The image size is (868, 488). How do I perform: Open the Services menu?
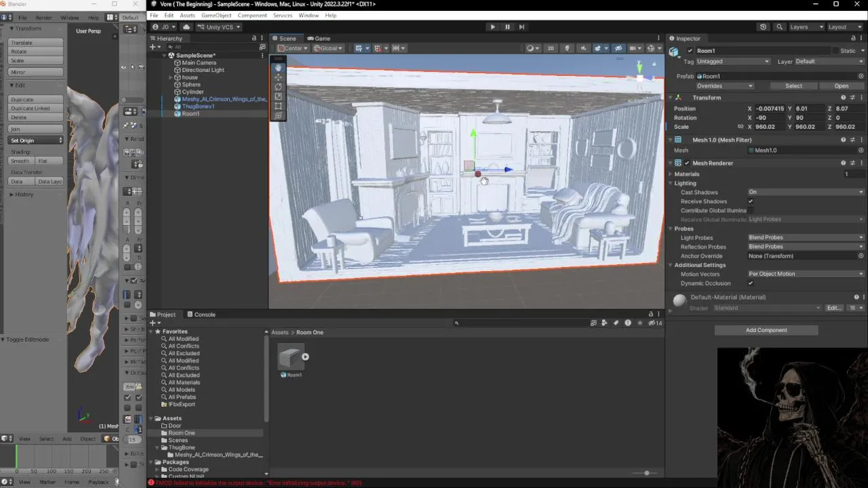pyautogui.click(x=283, y=15)
